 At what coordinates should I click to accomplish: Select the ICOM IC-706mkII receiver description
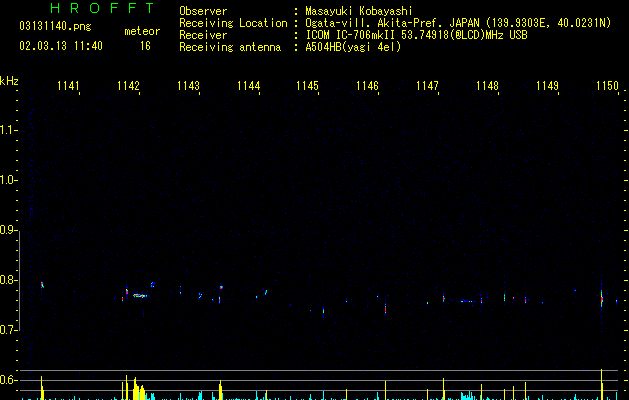[x=416, y=35]
